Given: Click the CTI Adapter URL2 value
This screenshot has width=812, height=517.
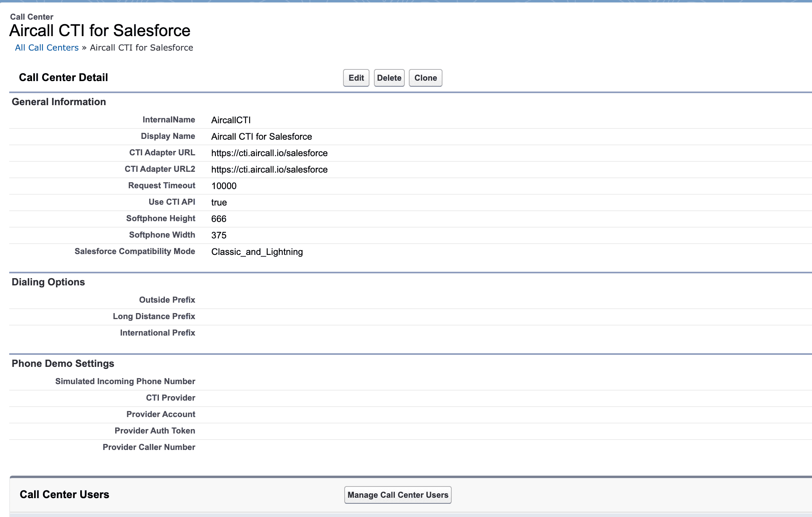Looking at the screenshot, I should [x=269, y=169].
